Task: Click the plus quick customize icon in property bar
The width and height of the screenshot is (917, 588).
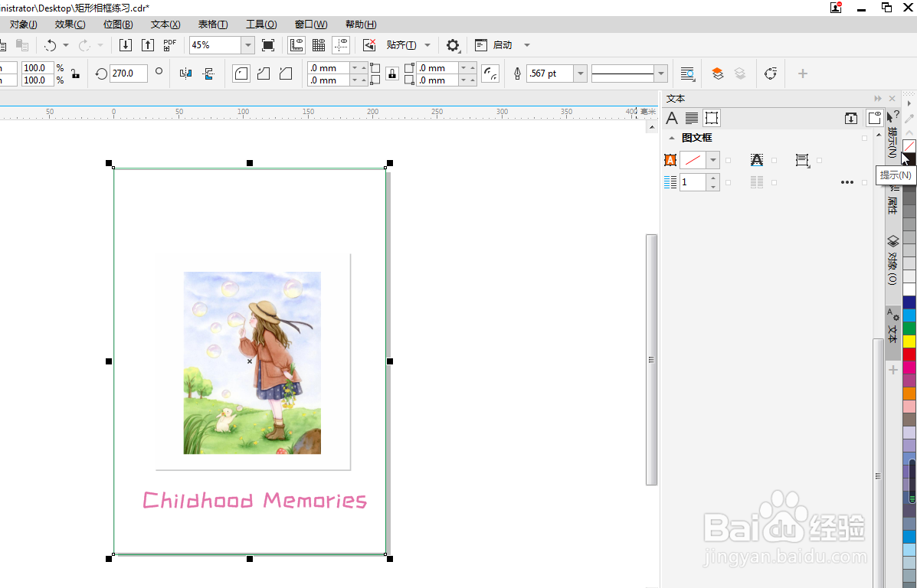Action: (803, 73)
